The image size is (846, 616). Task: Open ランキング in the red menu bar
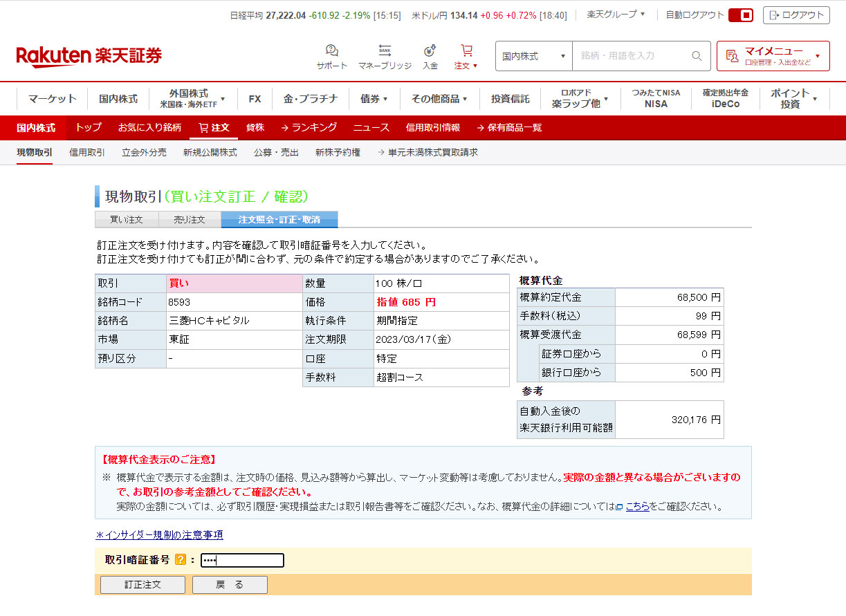pyautogui.click(x=309, y=127)
